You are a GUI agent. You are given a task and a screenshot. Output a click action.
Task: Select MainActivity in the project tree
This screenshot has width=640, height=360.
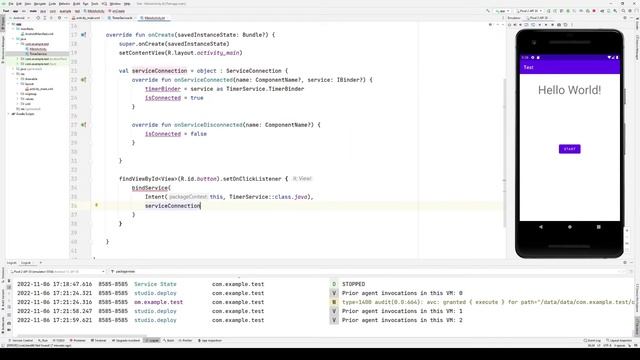tap(38, 49)
